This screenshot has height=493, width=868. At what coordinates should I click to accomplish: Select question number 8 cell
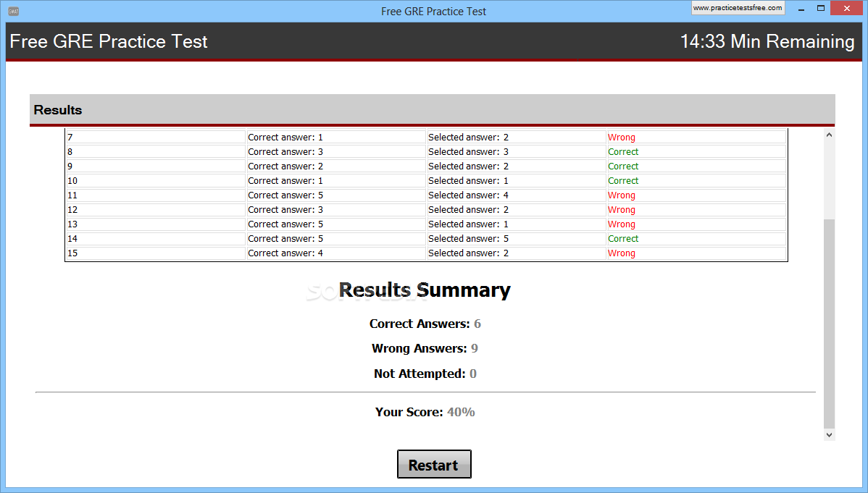pyautogui.click(x=156, y=151)
